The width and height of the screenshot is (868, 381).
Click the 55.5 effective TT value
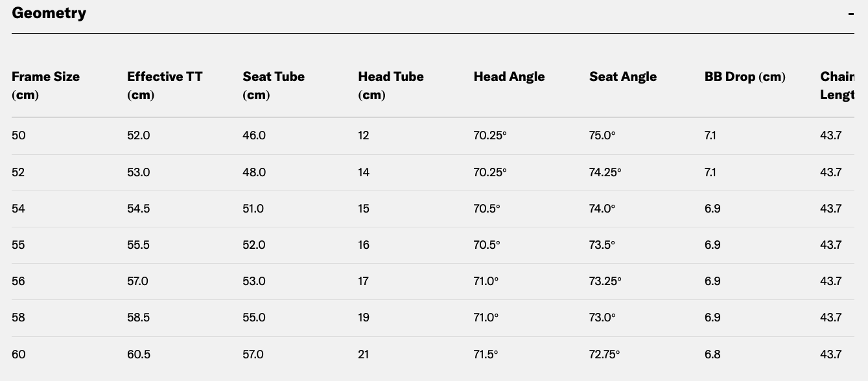tap(138, 245)
